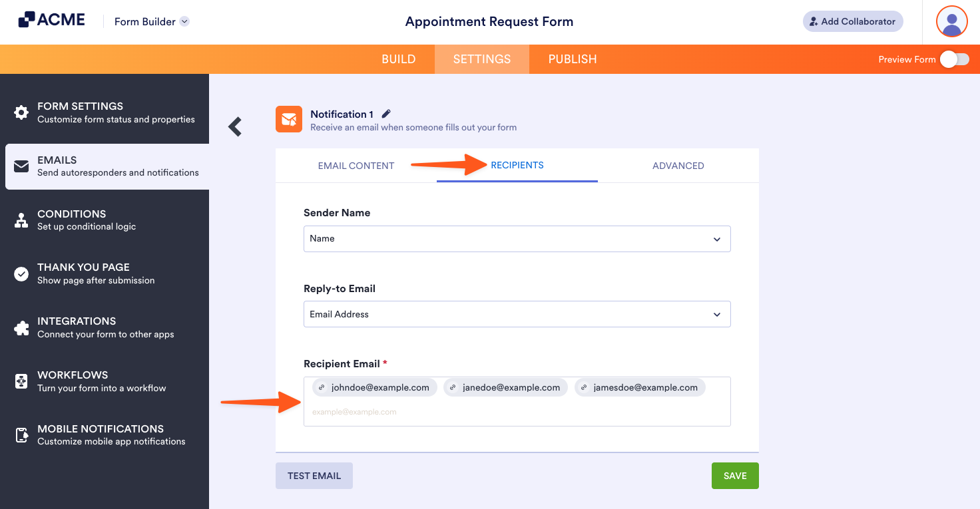Click the TEST EMAIL button
The width and height of the screenshot is (980, 509).
click(314, 476)
